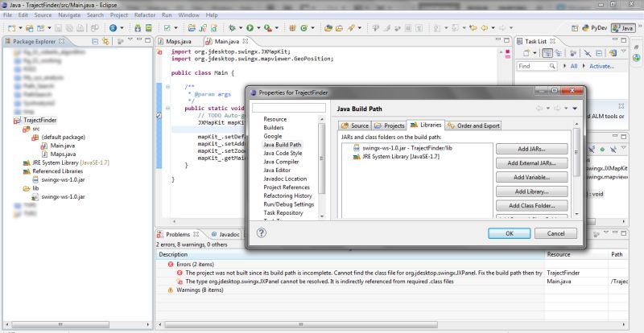Image resolution: width=644 pixels, height=333 pixels.
Task: Click the Add JARs... button
Action: [531, 149]
